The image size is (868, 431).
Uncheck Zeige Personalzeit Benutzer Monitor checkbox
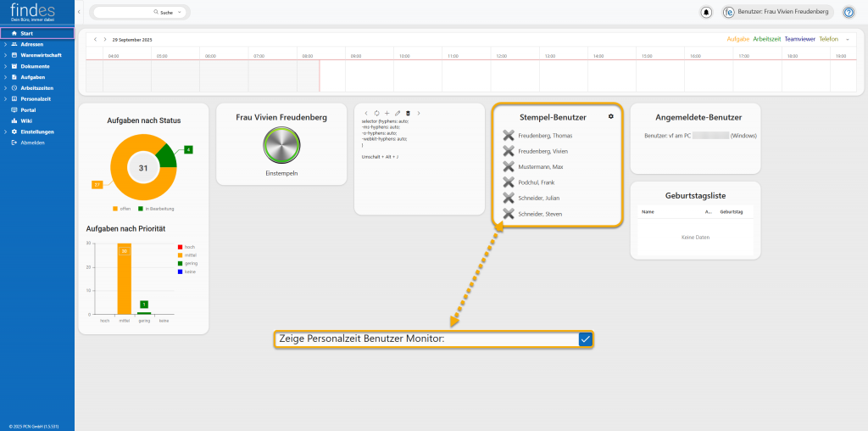coord(585,339)
